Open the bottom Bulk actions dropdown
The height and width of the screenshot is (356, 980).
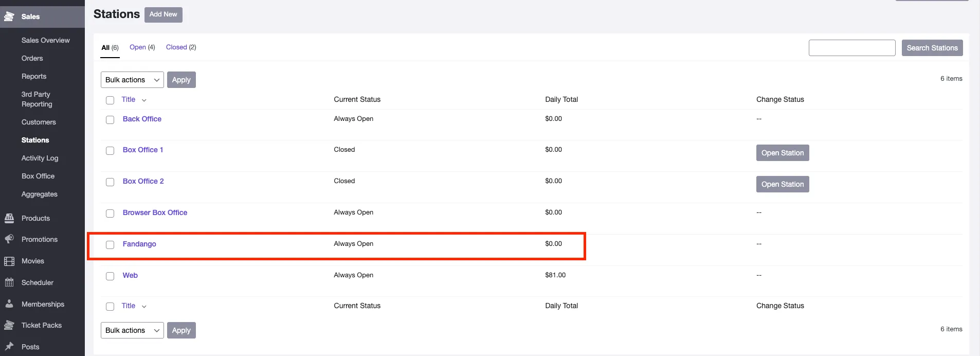(132, 330)
